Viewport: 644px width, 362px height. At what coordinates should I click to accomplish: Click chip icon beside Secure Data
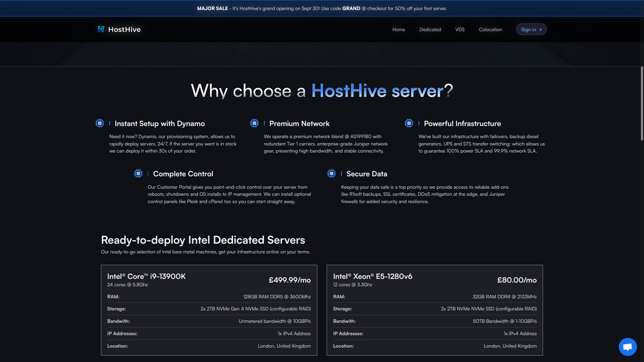331,174
